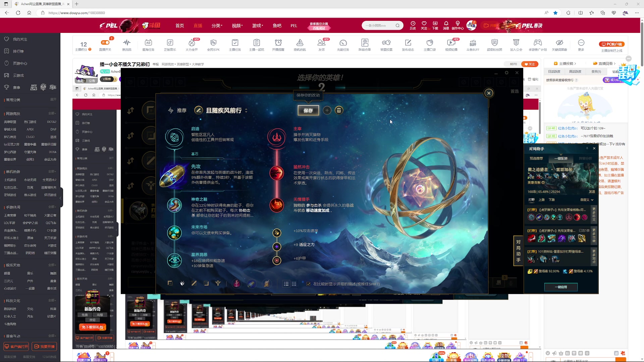Click the Future's Market (未来市场) rune icon
This screenshot has width=644, height=362.
tap(174, 233)
